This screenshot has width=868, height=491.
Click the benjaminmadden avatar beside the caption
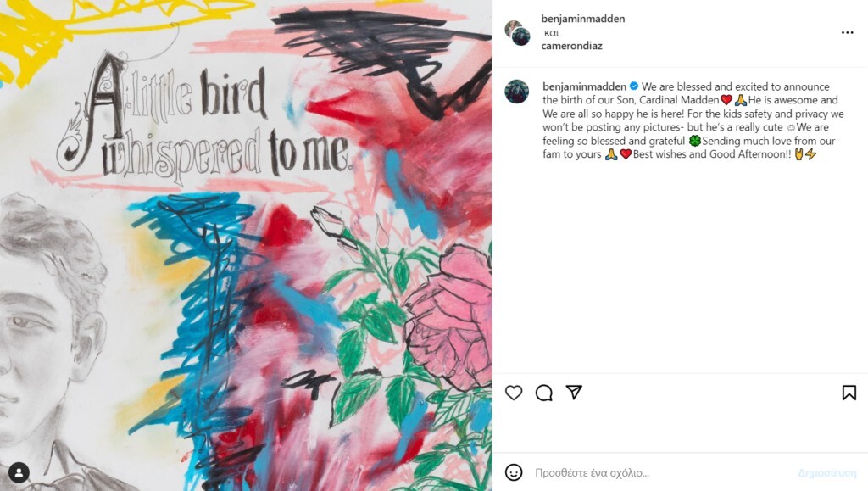click(517, 92)
